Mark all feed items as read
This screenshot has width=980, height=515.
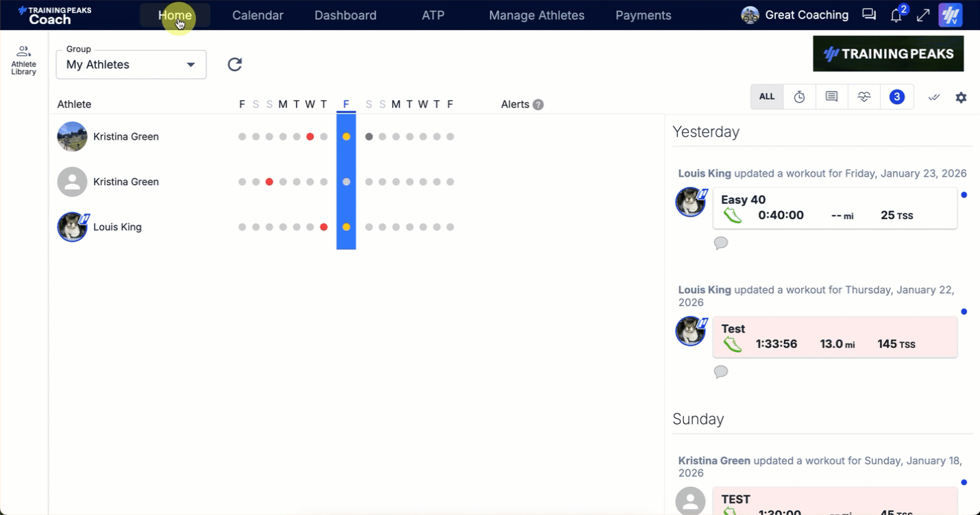pos(934,97)
